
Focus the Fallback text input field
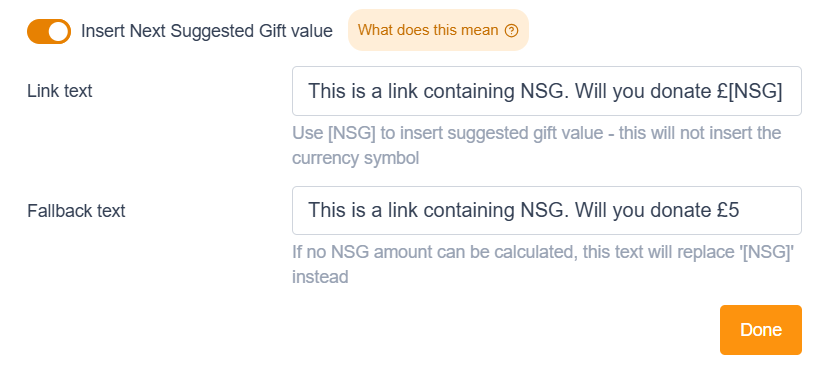[547, 211]
